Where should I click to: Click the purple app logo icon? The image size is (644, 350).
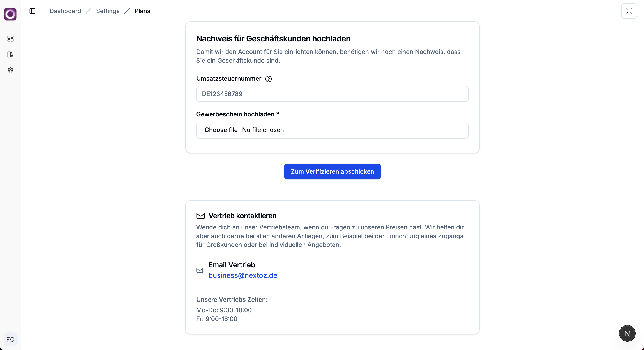(10, 14)
